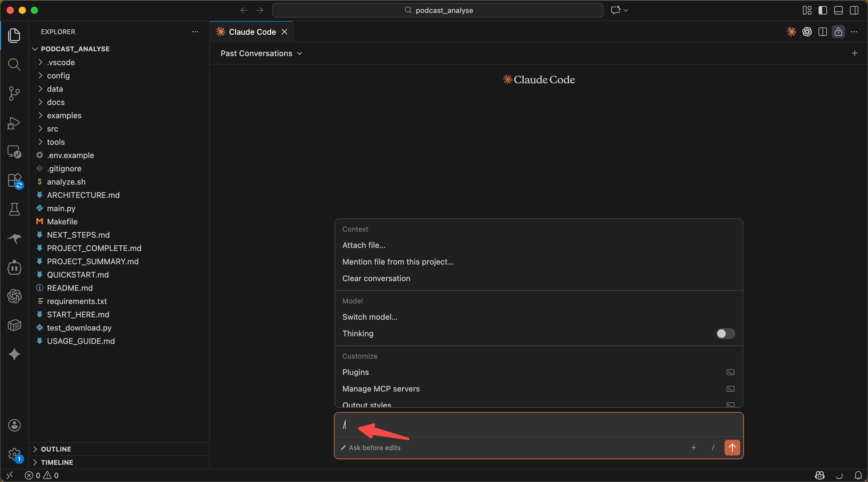Toggle secondary side bar visibility
The width and height of the screenshot is (868, 482).
point(854,10)
